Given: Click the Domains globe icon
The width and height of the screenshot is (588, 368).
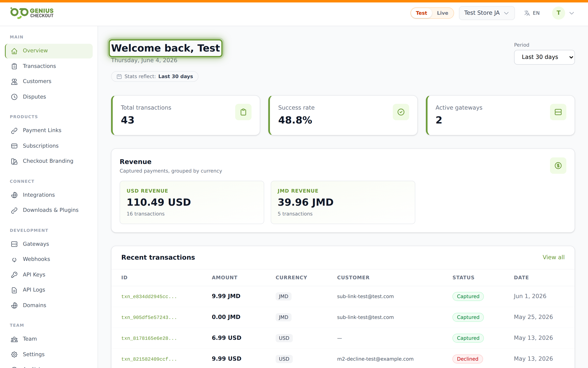Looking at the screenshot, I should 14,305.
